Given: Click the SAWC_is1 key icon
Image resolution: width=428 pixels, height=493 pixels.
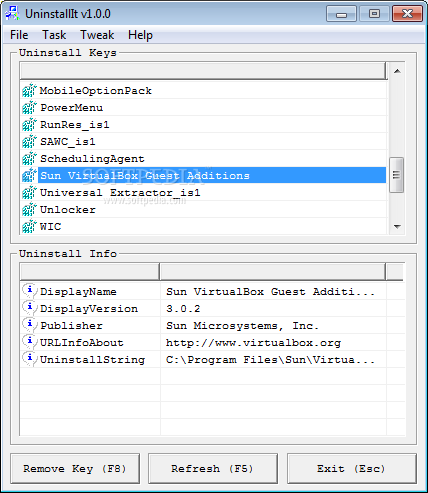Looking at the screenshot, I should 29,141.
